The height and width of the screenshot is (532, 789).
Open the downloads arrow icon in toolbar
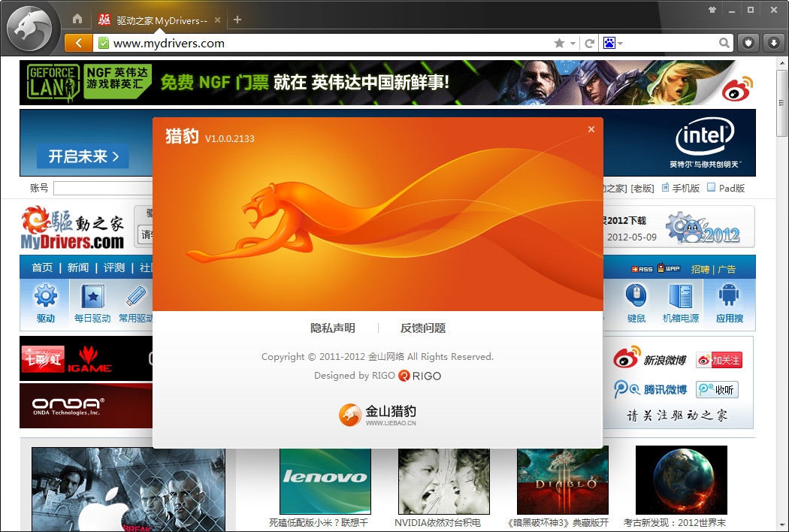coord(773,44)
